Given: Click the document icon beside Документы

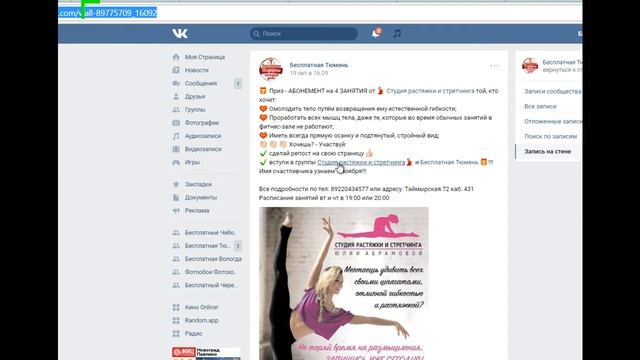Looking at the screenshot, I should [176, 197].
